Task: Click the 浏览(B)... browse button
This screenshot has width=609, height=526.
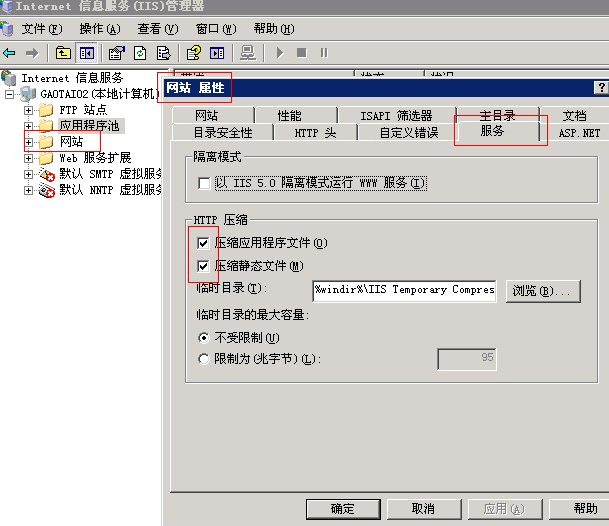Action: point(545,291)
